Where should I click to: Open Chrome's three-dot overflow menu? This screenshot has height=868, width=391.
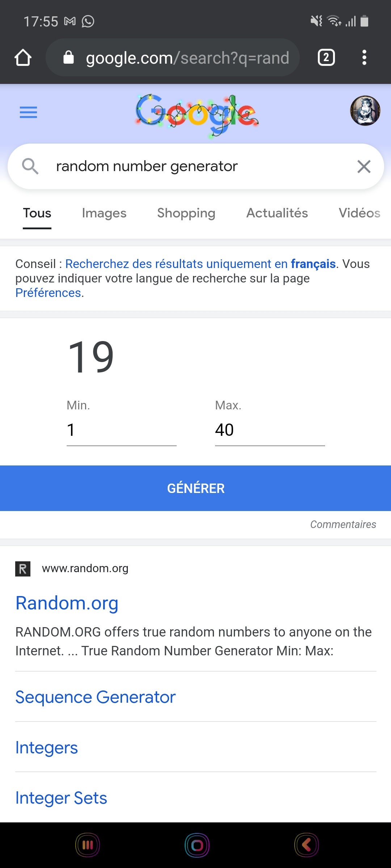(x=364, y=58)
